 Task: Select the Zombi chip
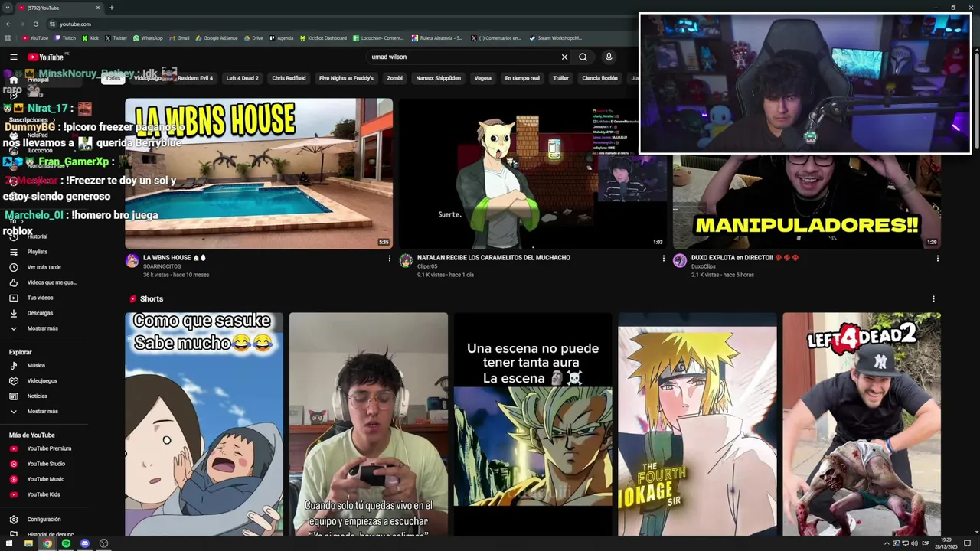[x=394, y=78]
